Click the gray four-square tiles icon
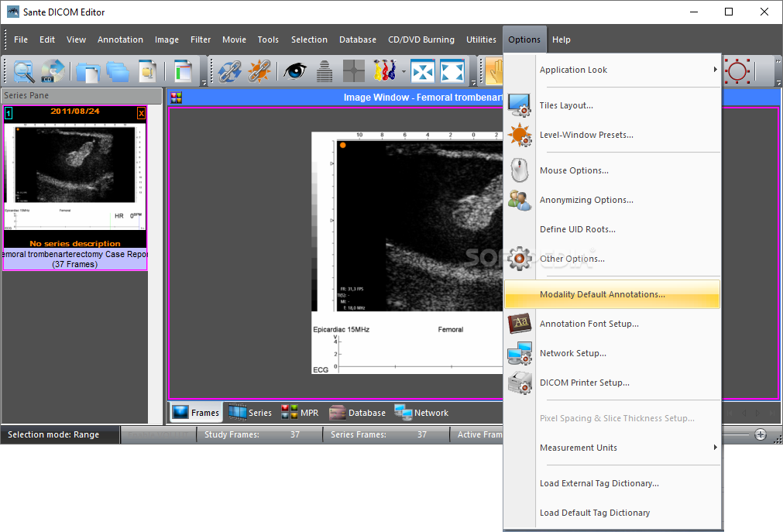The image size is (783, 532). (354, 71)
